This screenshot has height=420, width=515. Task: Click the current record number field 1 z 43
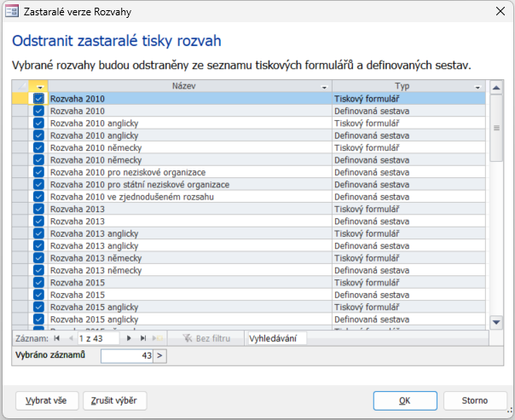(x=98, y=338)
